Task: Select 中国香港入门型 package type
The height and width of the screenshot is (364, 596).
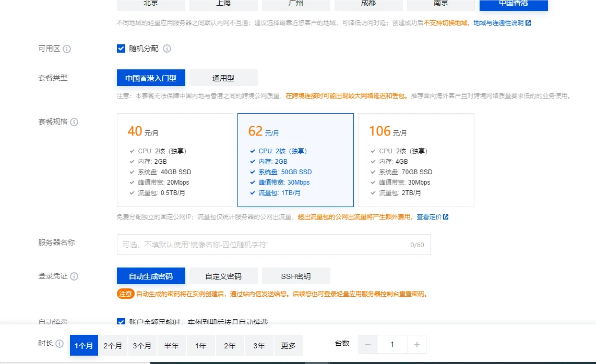Action: pyautogui.click(x=151, y=78)
